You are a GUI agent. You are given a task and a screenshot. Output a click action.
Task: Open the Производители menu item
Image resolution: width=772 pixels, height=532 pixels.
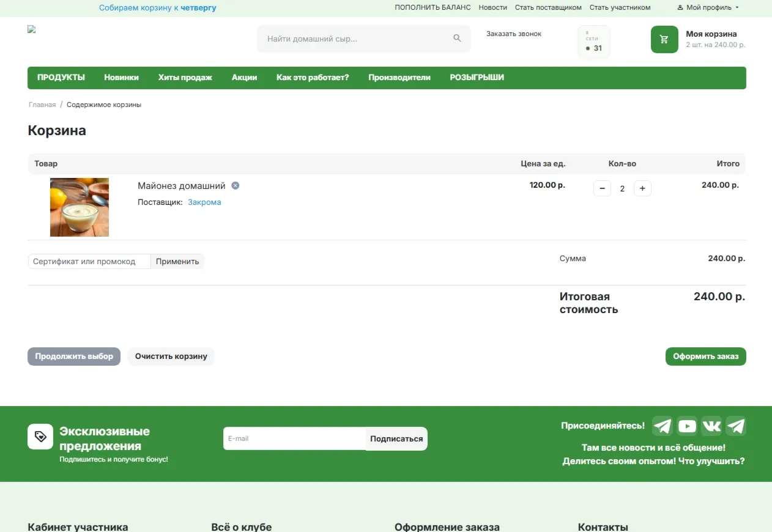pos(399,78)
